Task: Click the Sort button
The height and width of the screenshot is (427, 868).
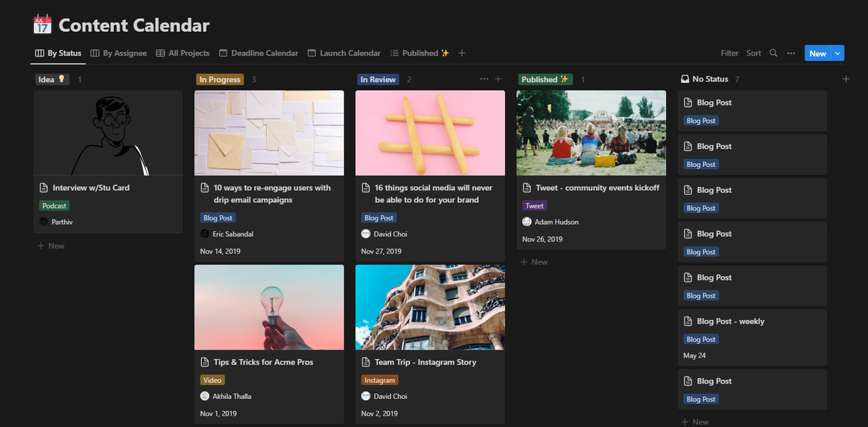Action: 754,53
